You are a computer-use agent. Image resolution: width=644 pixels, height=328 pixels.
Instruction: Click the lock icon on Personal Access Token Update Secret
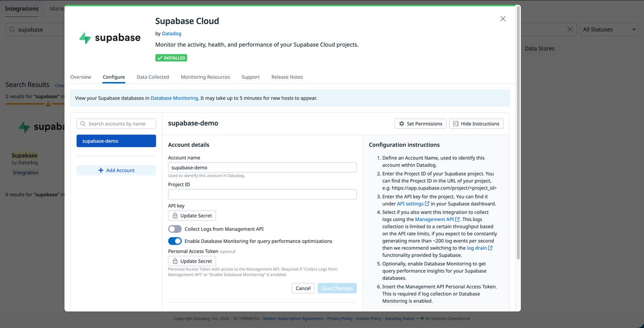tap(175, 261)
